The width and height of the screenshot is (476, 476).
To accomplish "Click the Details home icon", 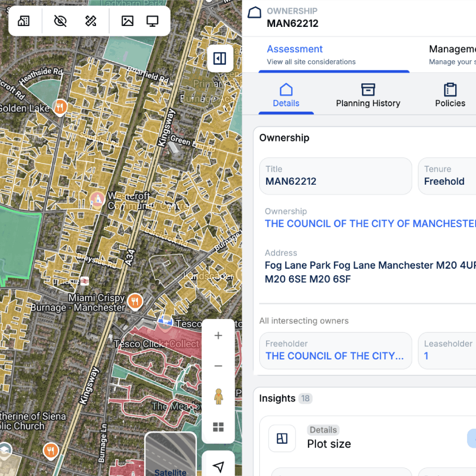I will point(286,89).
